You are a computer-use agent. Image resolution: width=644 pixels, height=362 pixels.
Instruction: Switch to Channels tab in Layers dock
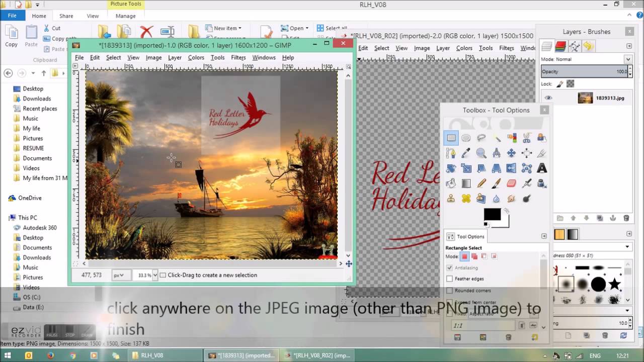pyautogui.click(x=560, y=47)
